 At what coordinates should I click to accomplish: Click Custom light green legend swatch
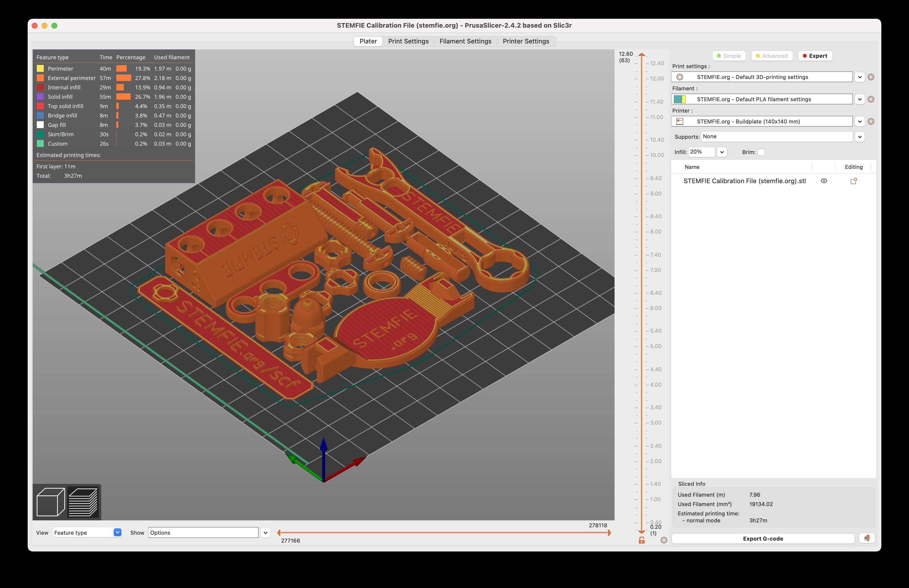coord(40,144)
